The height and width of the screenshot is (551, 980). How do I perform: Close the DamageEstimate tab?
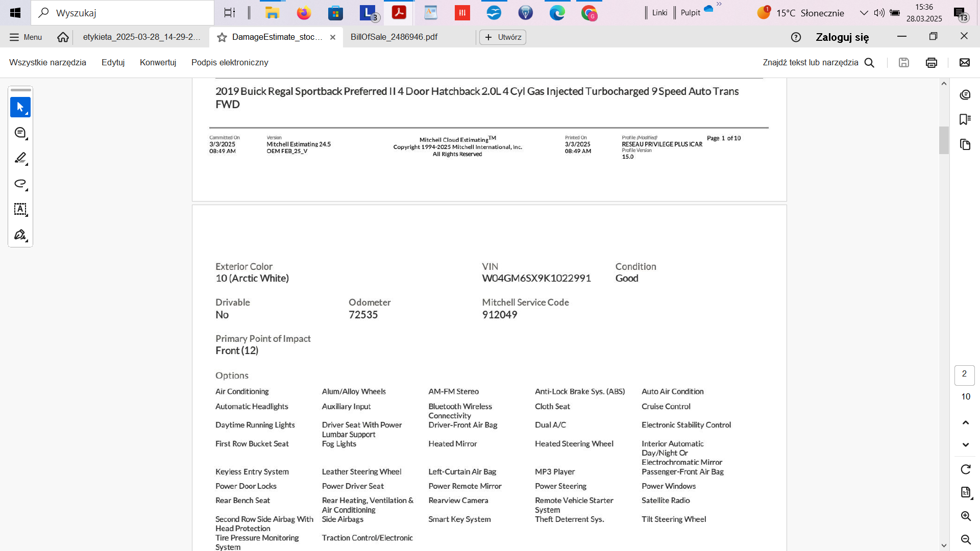(333, 37)
